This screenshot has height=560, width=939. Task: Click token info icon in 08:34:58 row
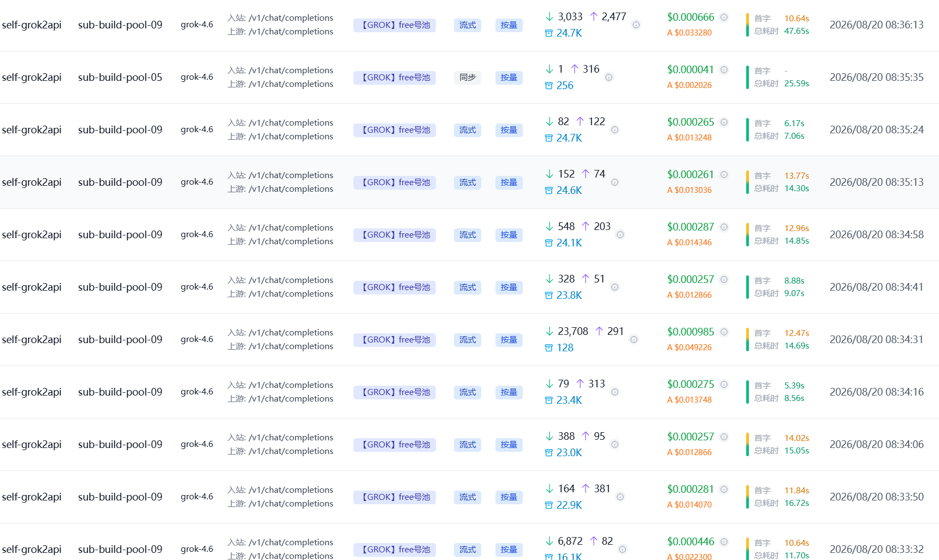pos(620,234)
